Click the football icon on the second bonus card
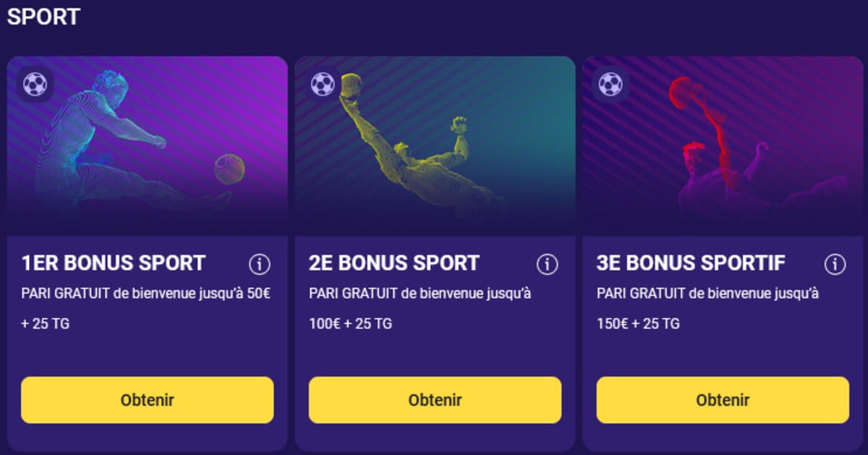This screenshot has height=455, width=868. click(321, 84)
